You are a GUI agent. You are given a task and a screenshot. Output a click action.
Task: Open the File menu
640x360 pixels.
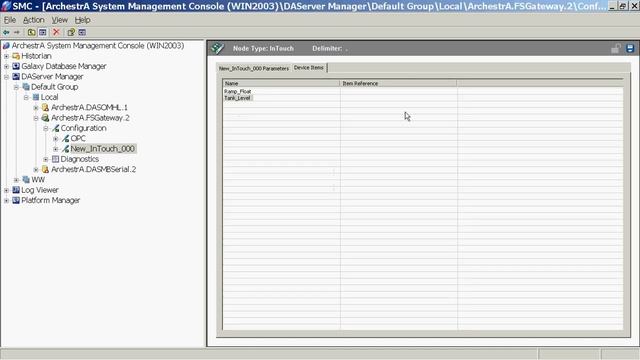[x=9, y=20]
